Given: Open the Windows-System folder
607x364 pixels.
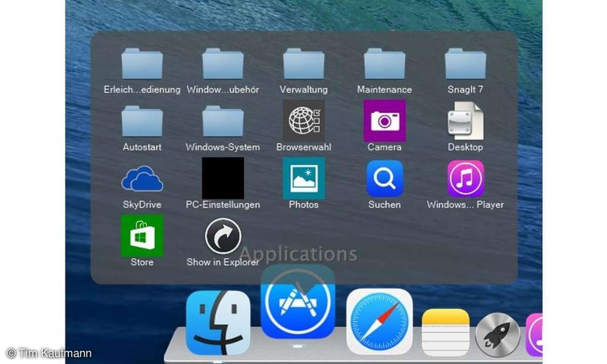Looking at the screenshot, I should [x=223, y=121].
